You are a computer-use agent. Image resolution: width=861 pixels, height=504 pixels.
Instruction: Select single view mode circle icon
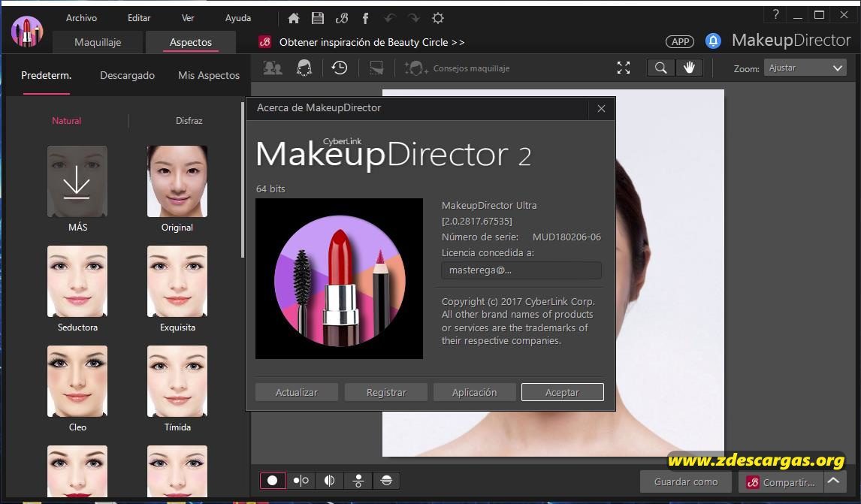click(273, 481)
